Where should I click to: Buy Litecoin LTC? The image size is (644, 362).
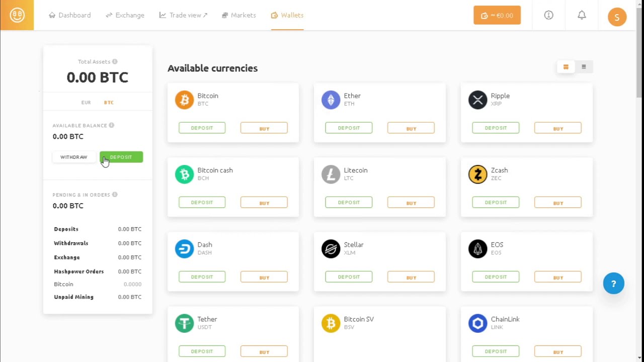pos(411,203)
